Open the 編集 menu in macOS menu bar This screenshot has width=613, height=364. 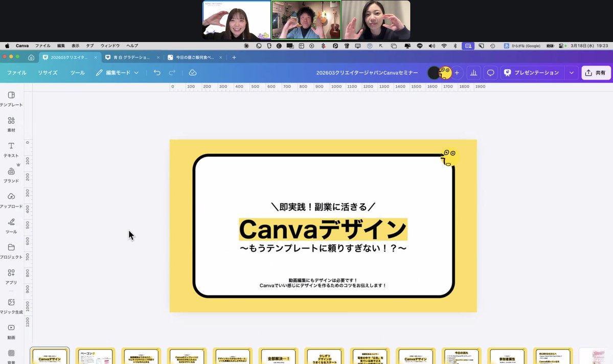tap(61, 45)
